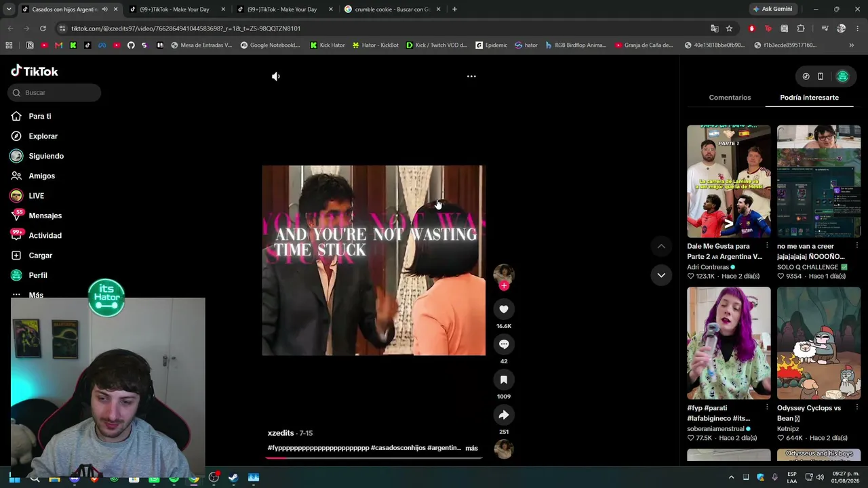Open options for the 'no me van a creer' video

tap(856, 246)
